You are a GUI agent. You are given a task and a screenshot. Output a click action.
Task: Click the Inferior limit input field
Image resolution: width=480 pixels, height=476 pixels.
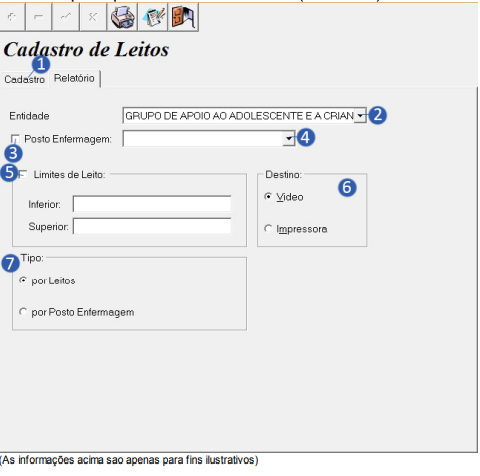tap(152, 204)
